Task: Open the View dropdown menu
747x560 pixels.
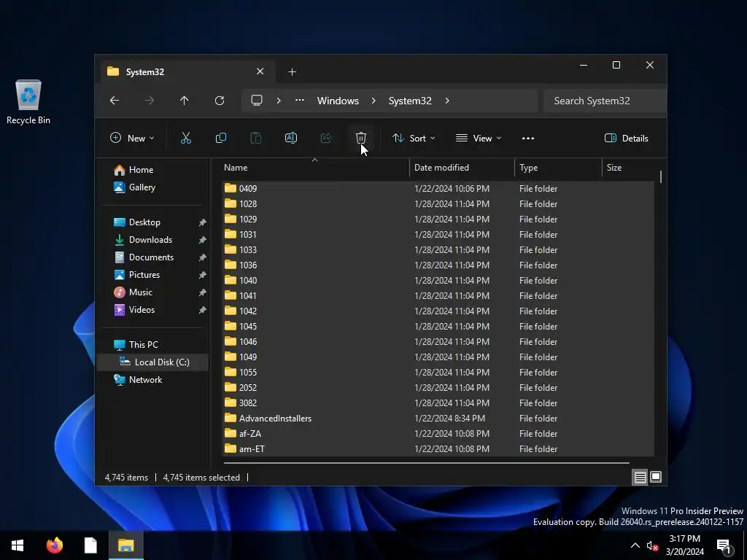Action: [479, 138]
